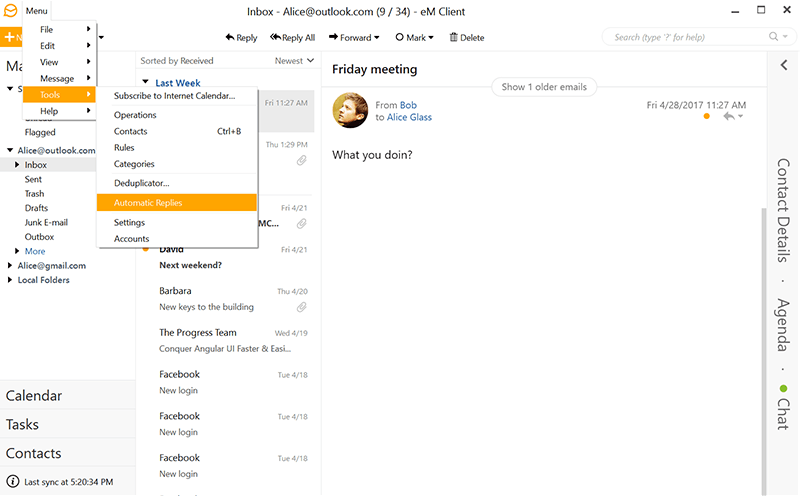Open the Mark dropdown in toolbar
Image resolution: width=800 pixels, height=496 pixels.
pos(414,37)
